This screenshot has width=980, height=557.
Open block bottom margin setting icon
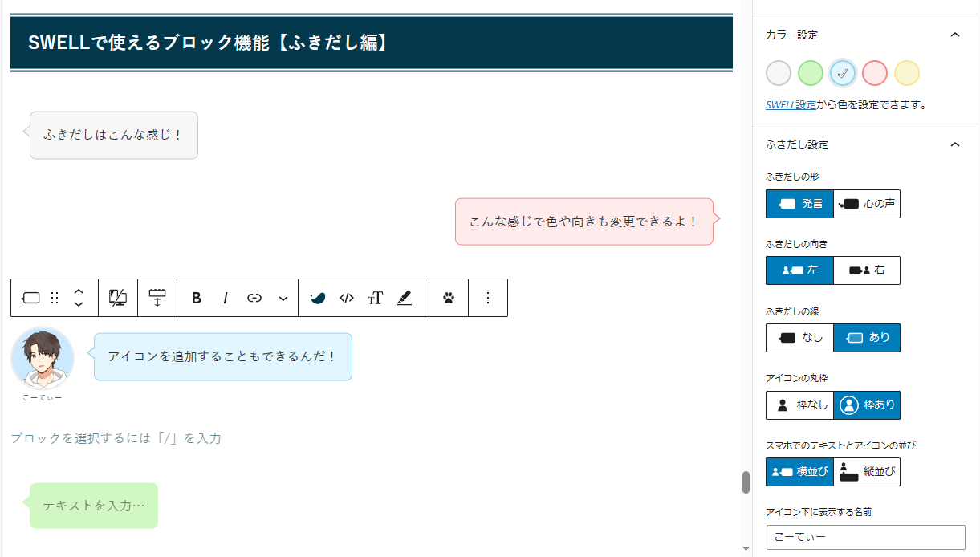(157, 298)
